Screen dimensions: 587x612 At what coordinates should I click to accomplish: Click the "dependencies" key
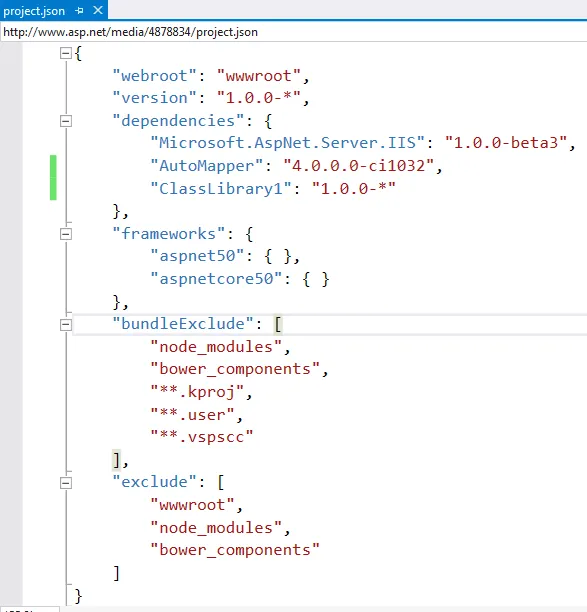[178, 121]
